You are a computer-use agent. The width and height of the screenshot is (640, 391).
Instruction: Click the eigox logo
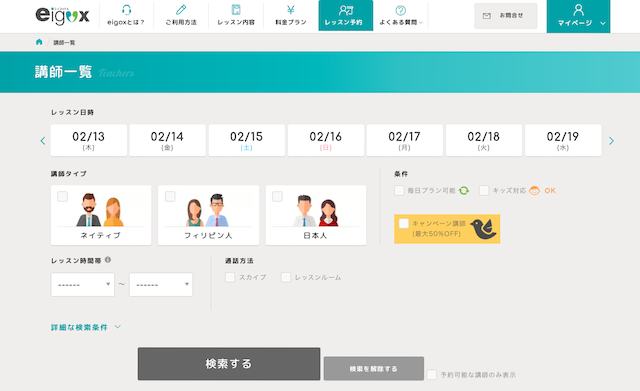point(62,16)
